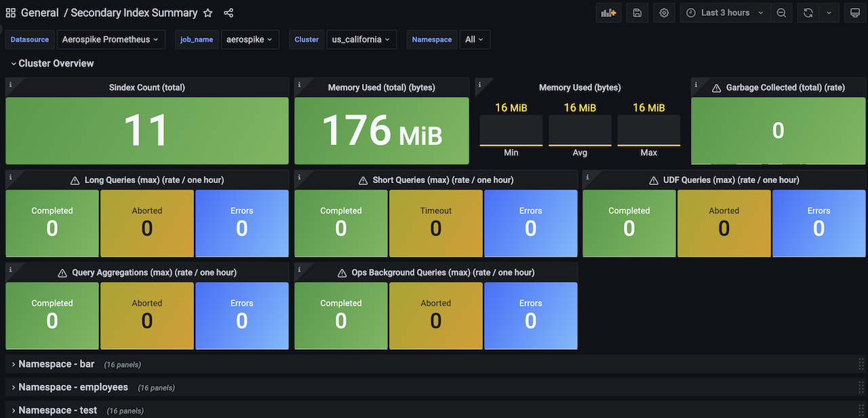Open the Last 3 hours time picker
Image resolution: width=868 pixels, height=418 pixels.
click(x=725, y=13)
